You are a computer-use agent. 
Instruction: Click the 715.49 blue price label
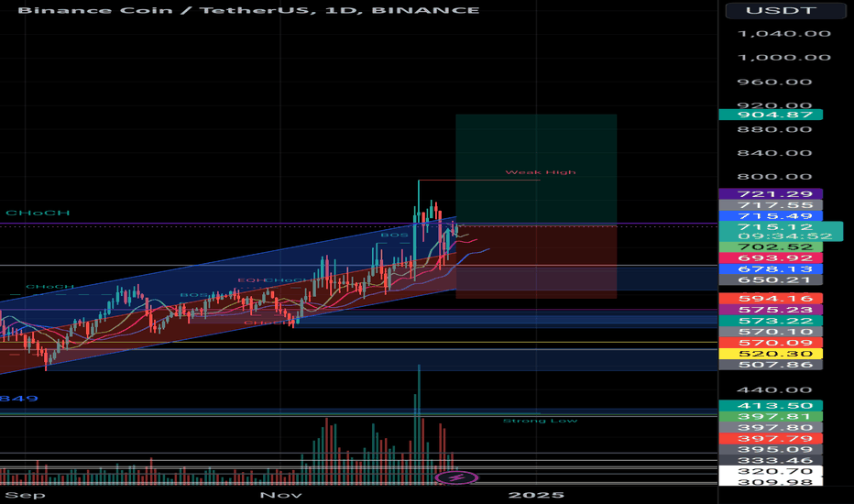coord(771,215)
